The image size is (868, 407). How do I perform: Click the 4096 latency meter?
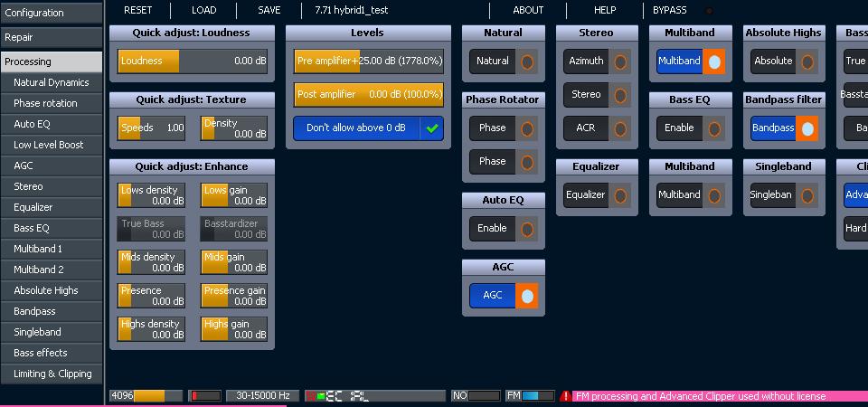[x=137, y=396]
